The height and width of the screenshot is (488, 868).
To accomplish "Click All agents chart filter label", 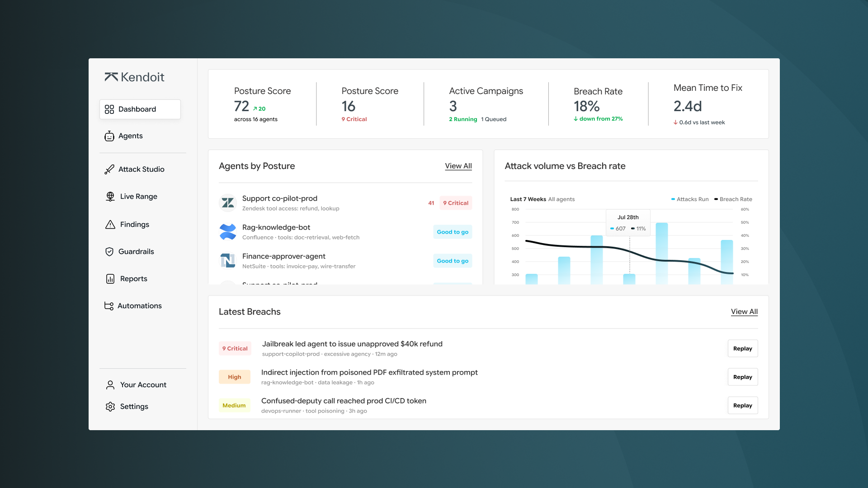I will pyautogui.click(x=561, y=199).
